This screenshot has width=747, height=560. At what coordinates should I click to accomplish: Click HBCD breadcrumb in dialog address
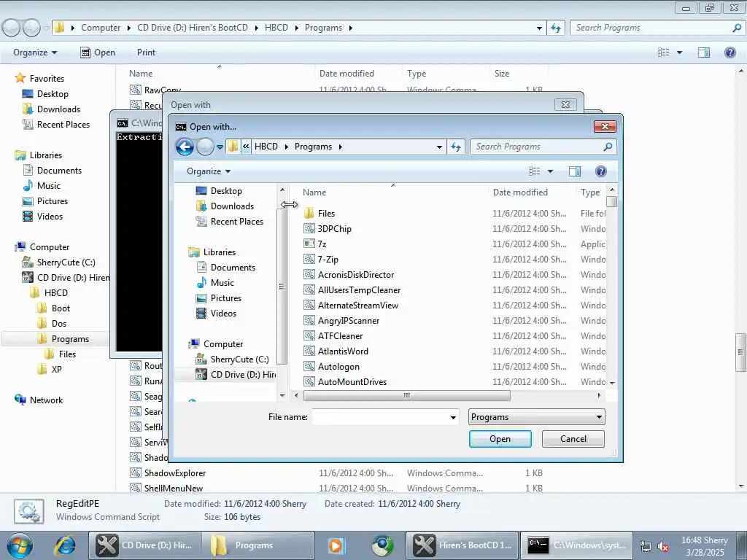tap(266, 147)
